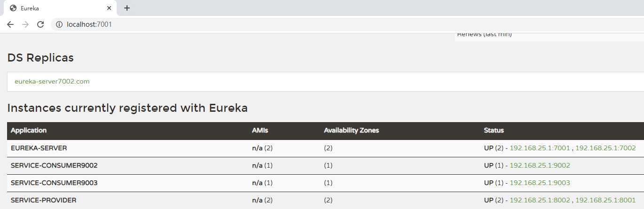Screen dimensions: 644x209
Task: Click the site info icon in address bar
Action: pos(59,24)
